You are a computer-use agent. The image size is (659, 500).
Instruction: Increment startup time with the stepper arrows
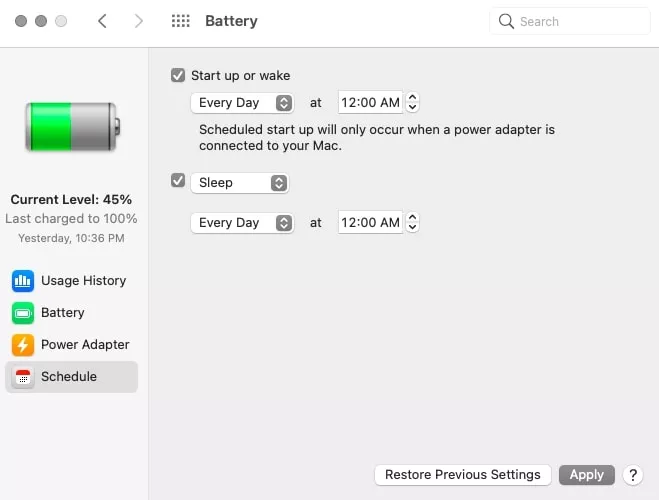413,97
